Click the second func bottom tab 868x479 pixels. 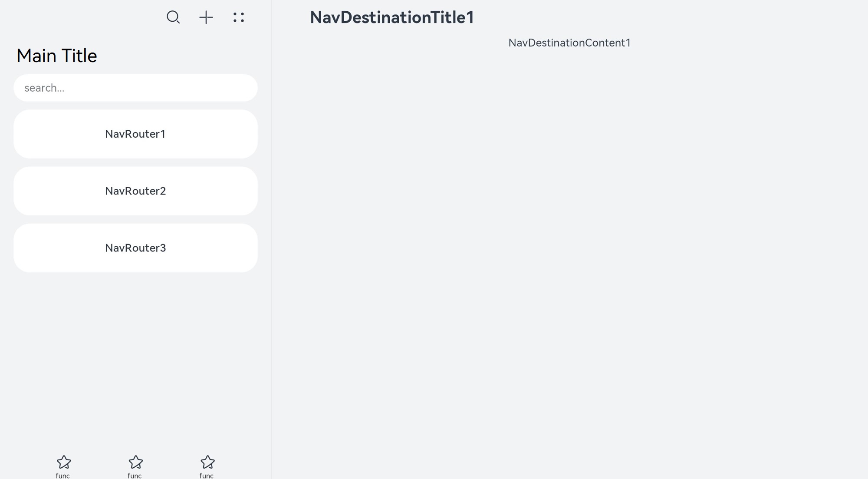point(135,466)
